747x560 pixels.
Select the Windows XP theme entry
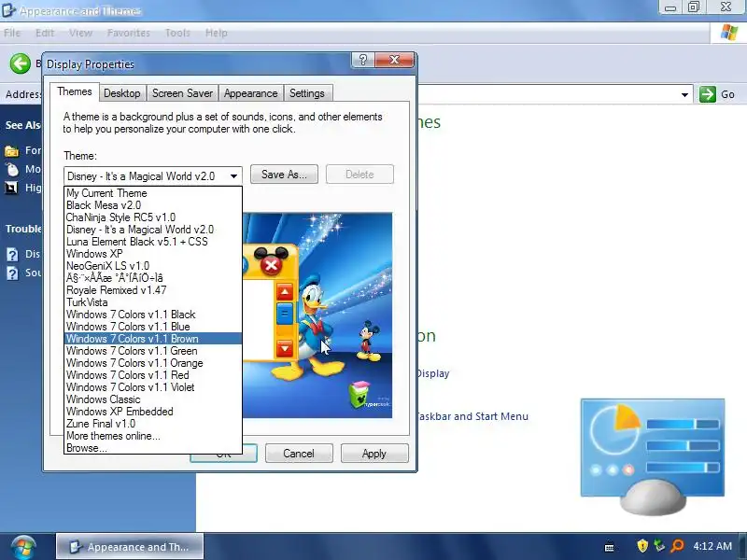(x=153, y=254)
